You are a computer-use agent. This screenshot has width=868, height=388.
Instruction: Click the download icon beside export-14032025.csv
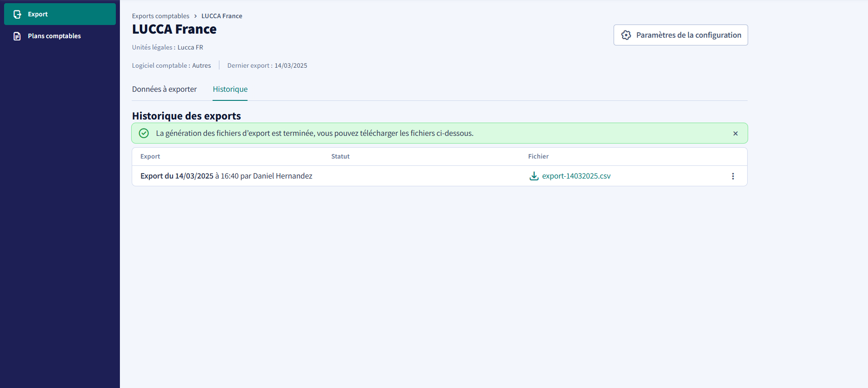click(x=534, y=176)
